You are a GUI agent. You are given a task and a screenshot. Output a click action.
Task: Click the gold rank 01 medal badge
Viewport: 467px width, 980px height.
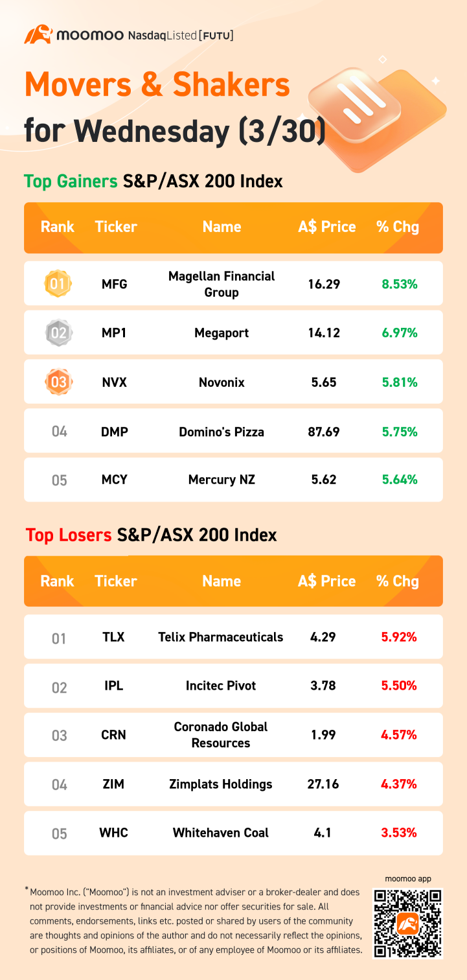pos(58,283)
